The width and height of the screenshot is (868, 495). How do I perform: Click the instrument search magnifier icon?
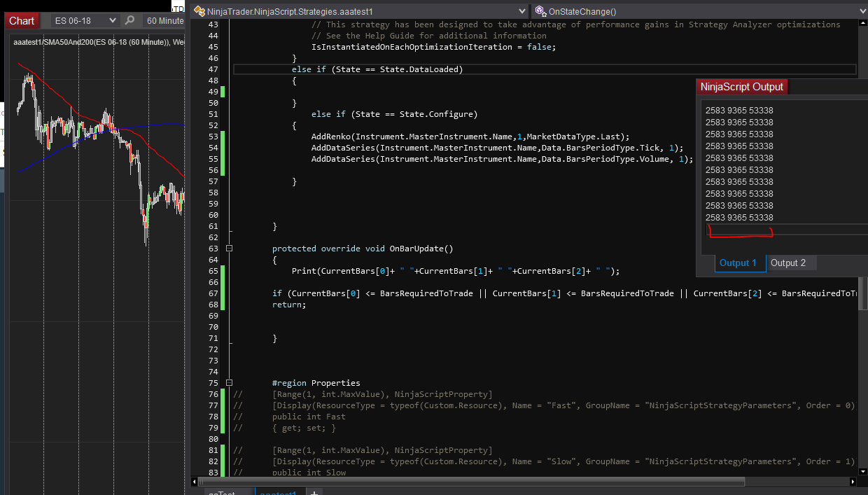129,21
